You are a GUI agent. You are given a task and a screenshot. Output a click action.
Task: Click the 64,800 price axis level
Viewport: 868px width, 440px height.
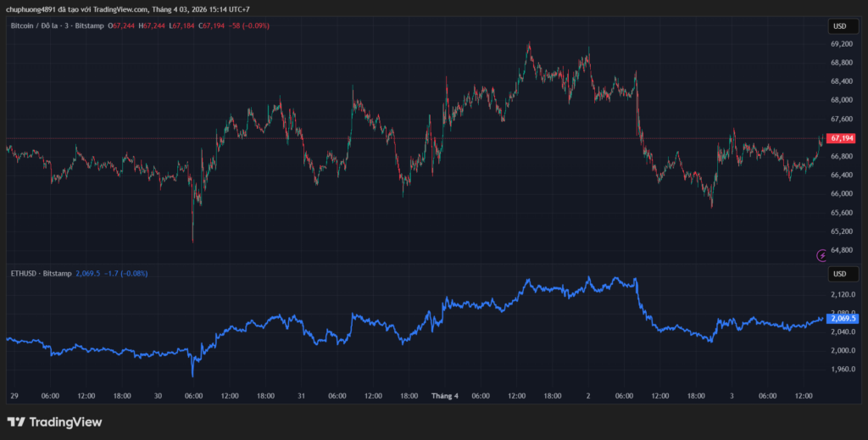[x=841, y=250]
